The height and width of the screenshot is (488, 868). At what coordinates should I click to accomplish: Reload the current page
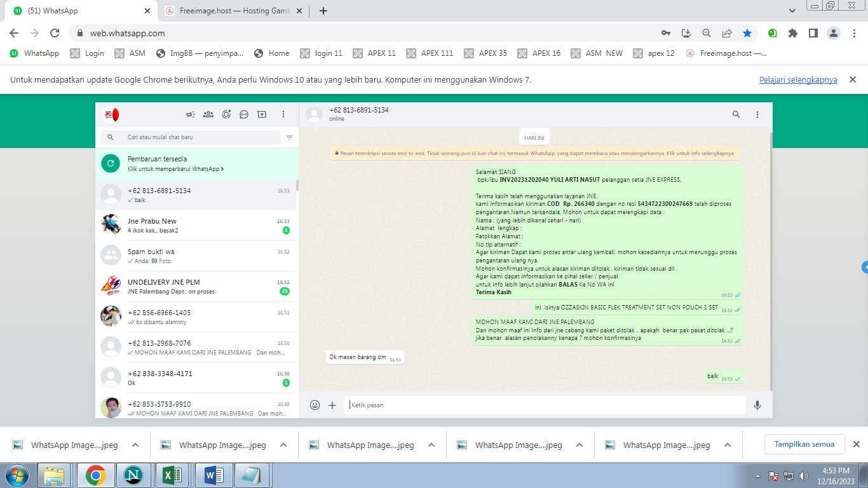55,33
